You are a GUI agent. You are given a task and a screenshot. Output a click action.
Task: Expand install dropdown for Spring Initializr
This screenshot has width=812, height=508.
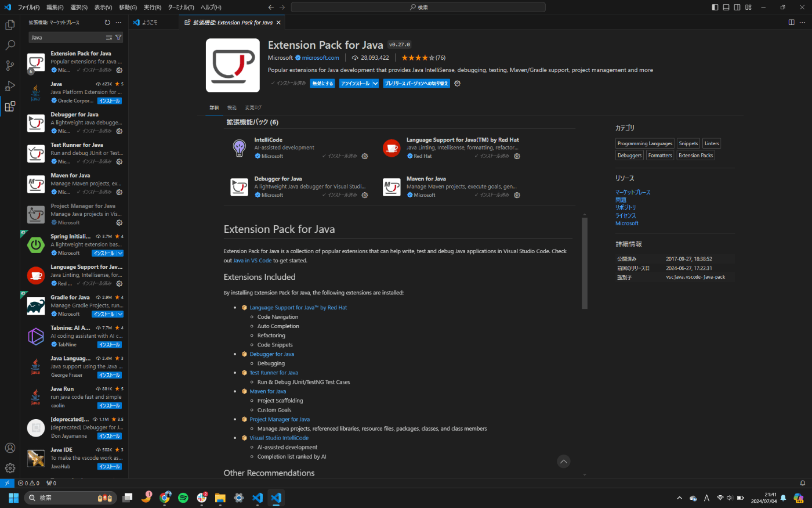tap(120, 253)
